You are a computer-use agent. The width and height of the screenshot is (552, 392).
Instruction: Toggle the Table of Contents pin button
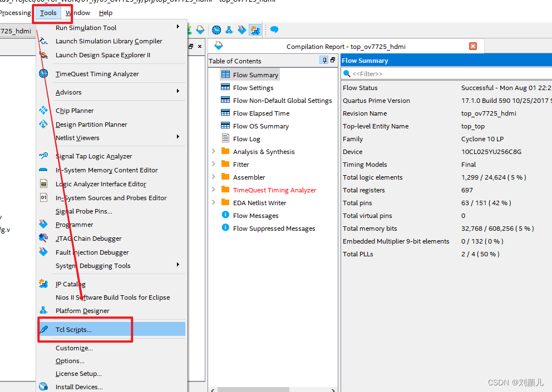[x=324, y=60]
